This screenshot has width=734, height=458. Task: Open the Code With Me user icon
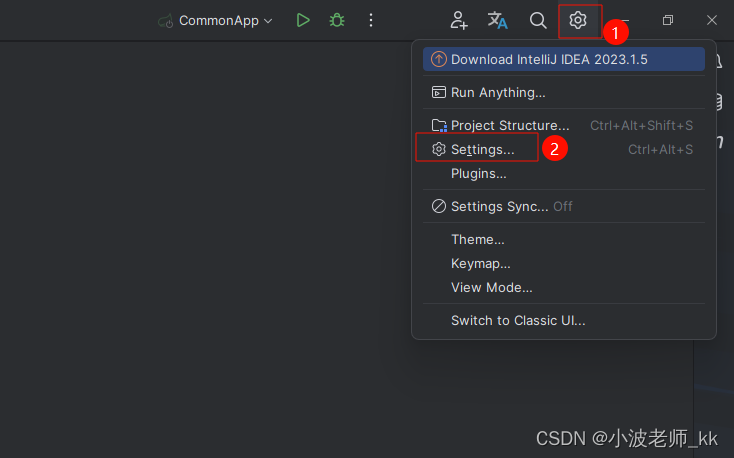pos(459,20)
